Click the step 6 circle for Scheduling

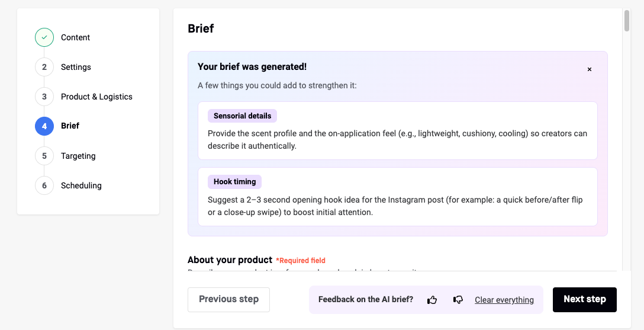(44, 185)
